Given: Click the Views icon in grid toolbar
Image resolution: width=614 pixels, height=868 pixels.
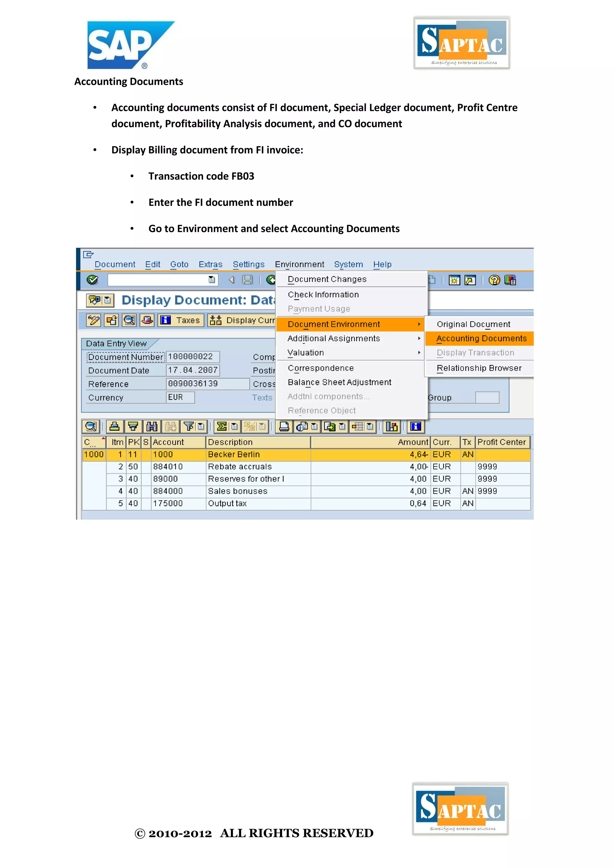Looking at the screenshot, I should point(302,427).
